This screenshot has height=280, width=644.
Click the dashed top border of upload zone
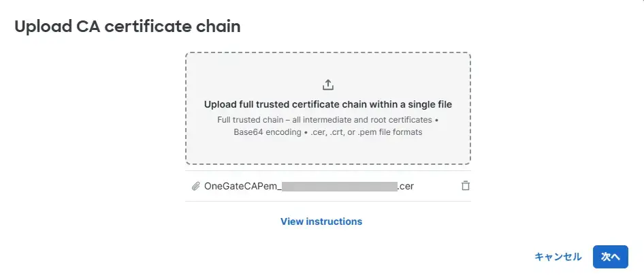pyautogui.click(x=327, y=53)
